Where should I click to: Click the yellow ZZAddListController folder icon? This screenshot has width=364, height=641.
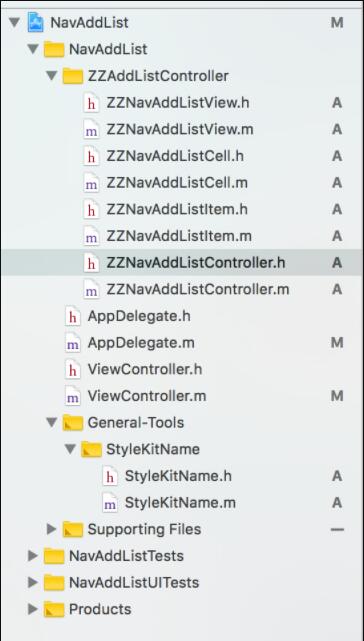tap(73, 76)
